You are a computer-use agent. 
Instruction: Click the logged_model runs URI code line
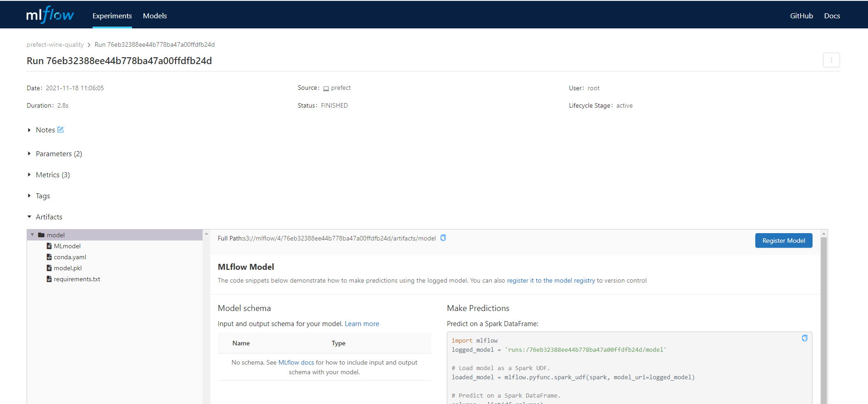click(559, 349)
